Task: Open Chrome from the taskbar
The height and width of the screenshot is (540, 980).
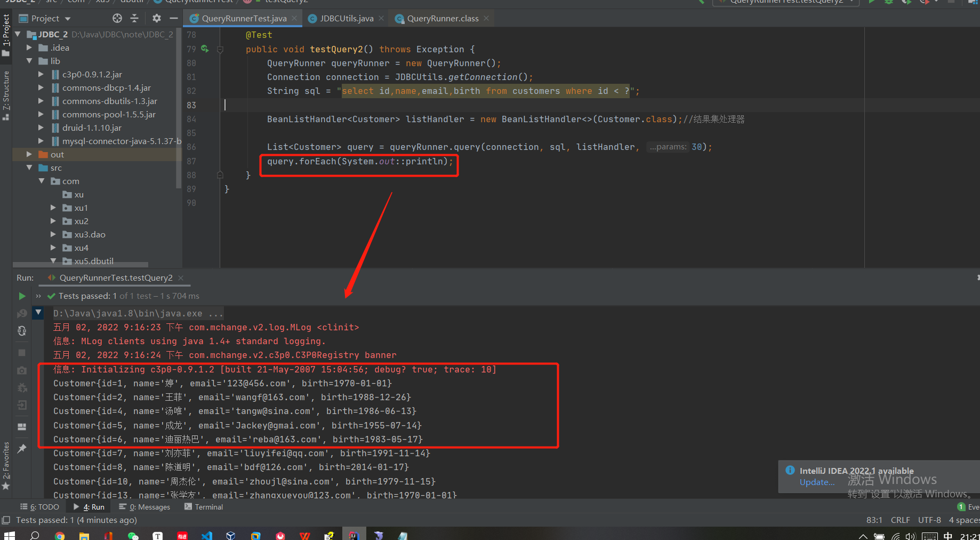Action: [60, 535]
